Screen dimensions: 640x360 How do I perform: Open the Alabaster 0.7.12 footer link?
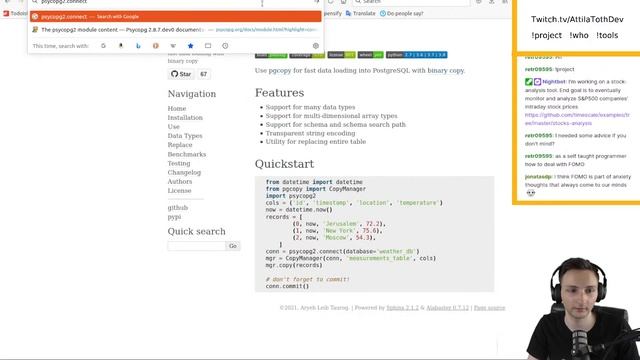pyautogui.click(x=448, y=308)
